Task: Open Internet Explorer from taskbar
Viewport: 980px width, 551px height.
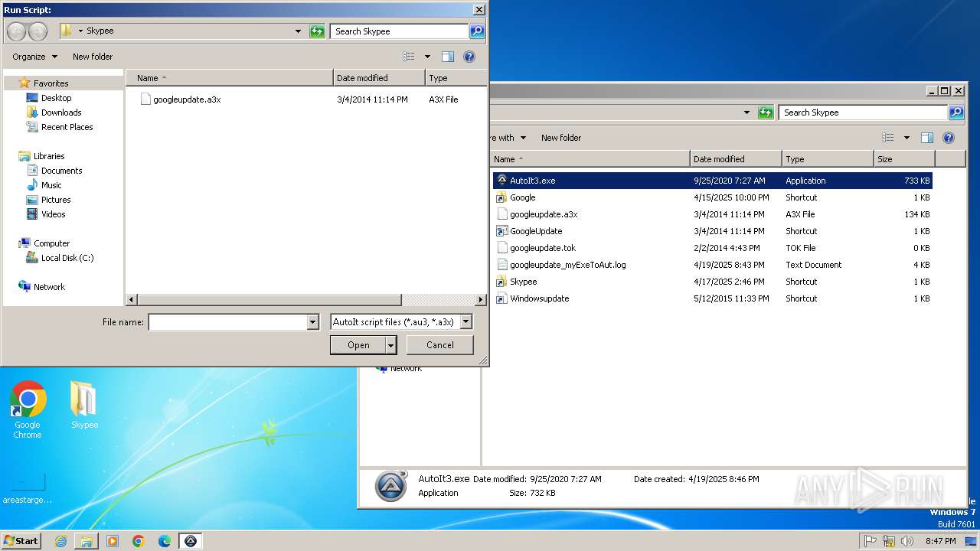Action: (x=60, y=541)
